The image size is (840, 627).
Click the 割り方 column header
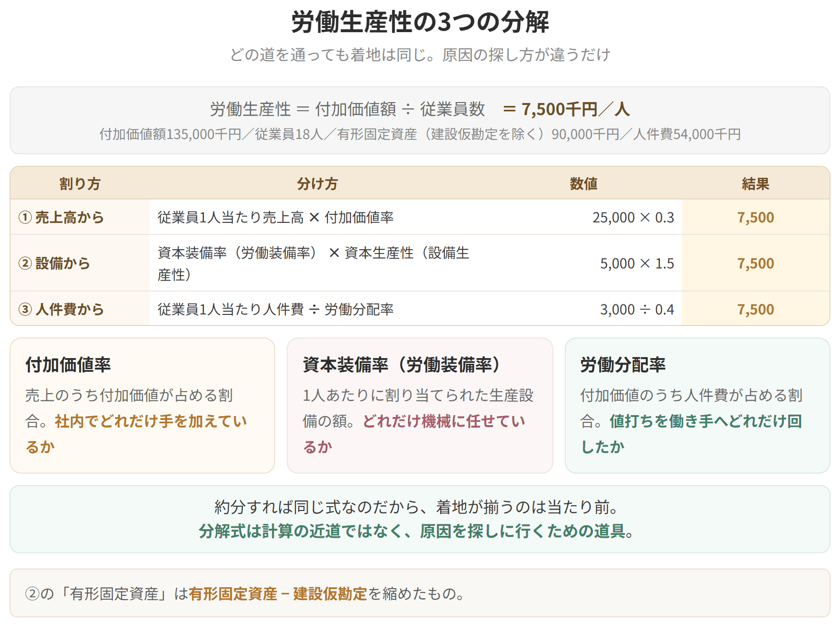tap(80, 184)
